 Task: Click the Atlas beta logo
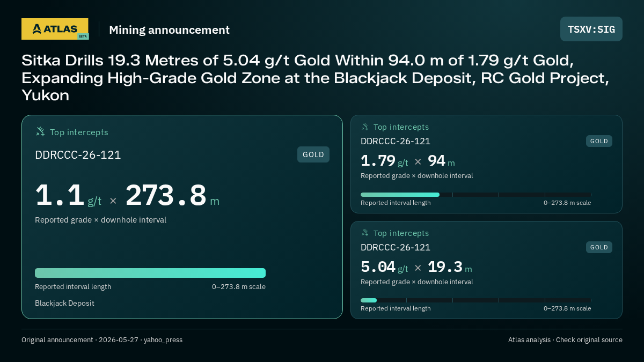[x=55, y=29]
